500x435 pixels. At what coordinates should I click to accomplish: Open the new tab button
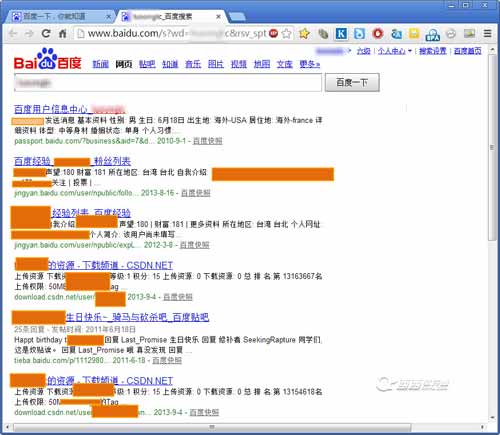tap(237, 17)
